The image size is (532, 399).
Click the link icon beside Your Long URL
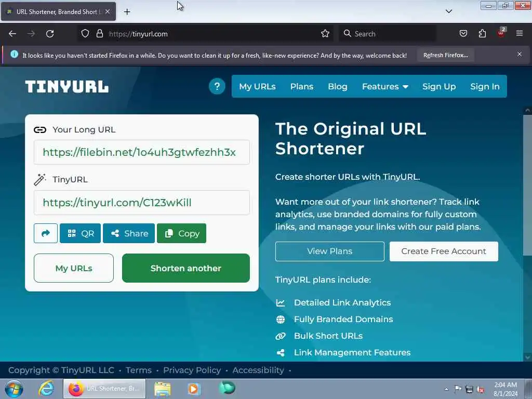click(x=40, y=129)
